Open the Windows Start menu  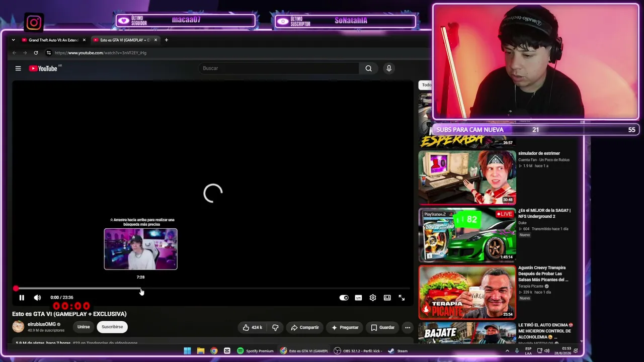click(187, 351)
